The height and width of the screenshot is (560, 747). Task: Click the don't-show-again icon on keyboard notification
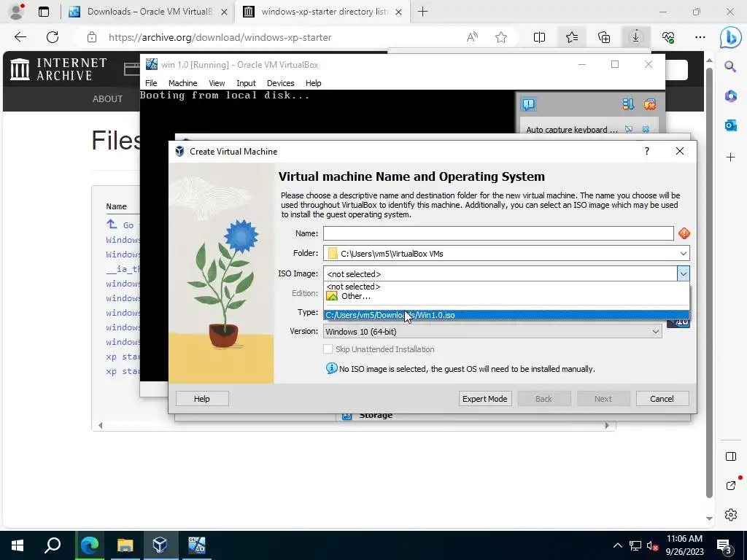click(x=629, y=129)
